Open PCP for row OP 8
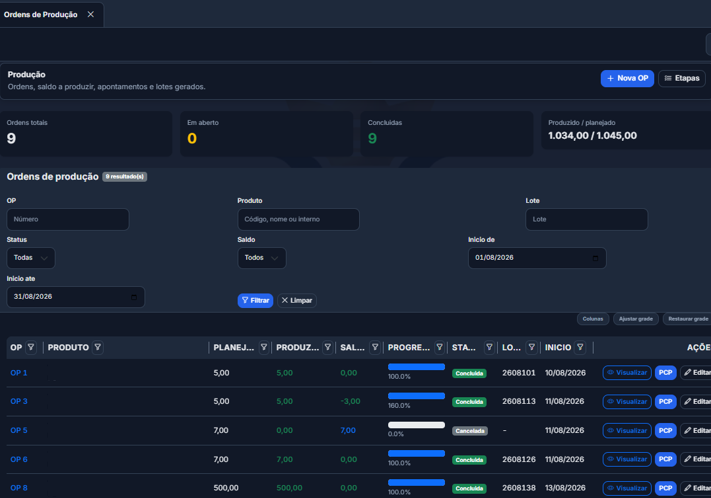Viewport: 711px width, 498px height. (x=666, y=488)
